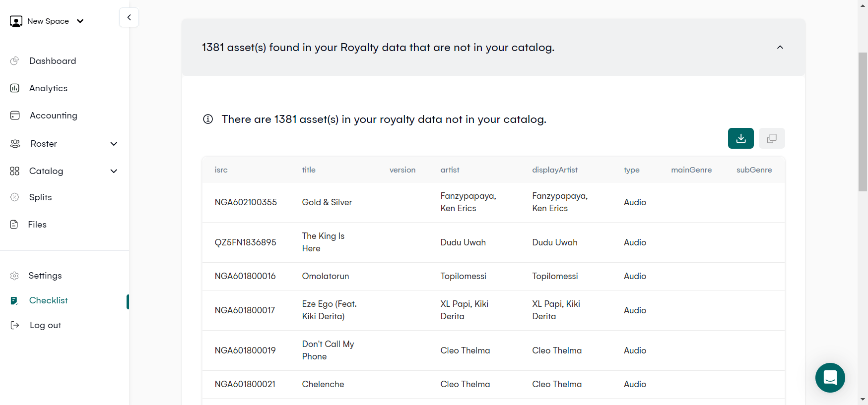Screen dimensions: 868x405
Task: Click the version column header
Action: pyautogui.click(x=402, y=170)
